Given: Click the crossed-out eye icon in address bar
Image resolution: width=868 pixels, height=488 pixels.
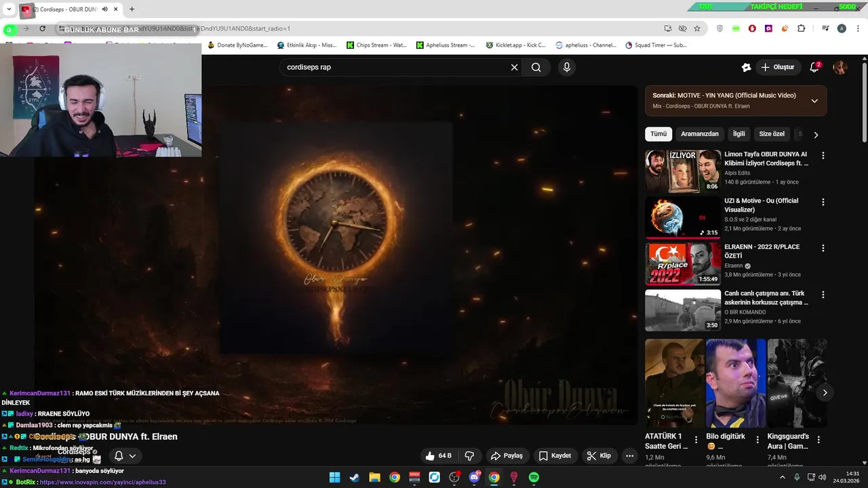Looking at the screenshot, I should (682, 28).
